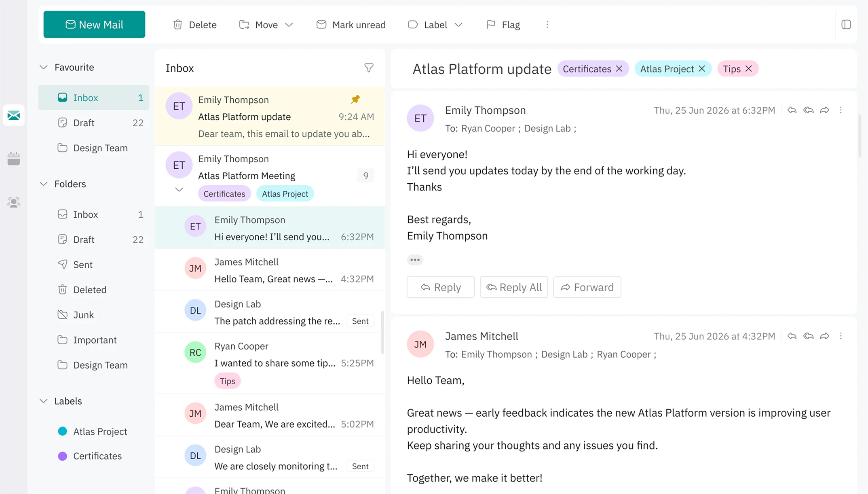Open Ryan Cooper's tips message 5:25PM
The width and height of the screenshot is (868, 494).
tap(270, 363)
